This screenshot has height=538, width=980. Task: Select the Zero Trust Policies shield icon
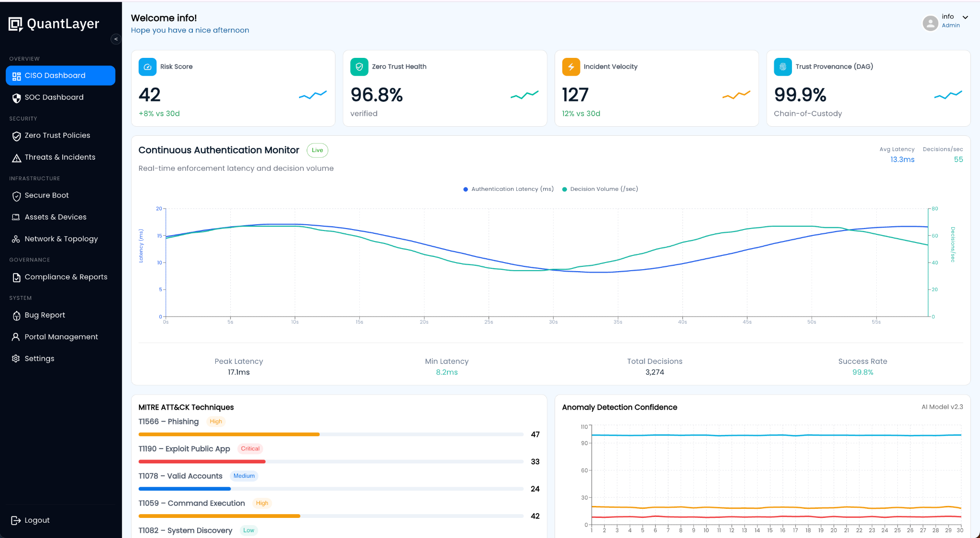tap(16, 135)
